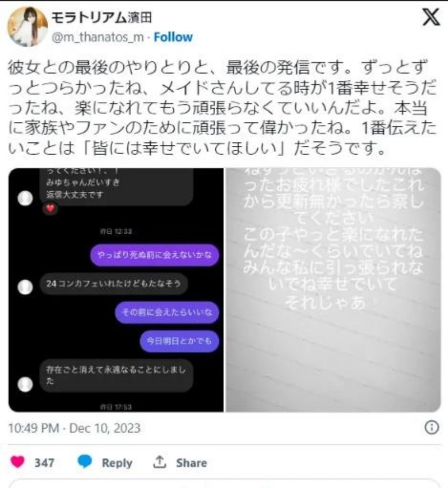Click the X logo icon
This screenshot has width=448, height=488.
pyautogui.click(x=431, y=17)
